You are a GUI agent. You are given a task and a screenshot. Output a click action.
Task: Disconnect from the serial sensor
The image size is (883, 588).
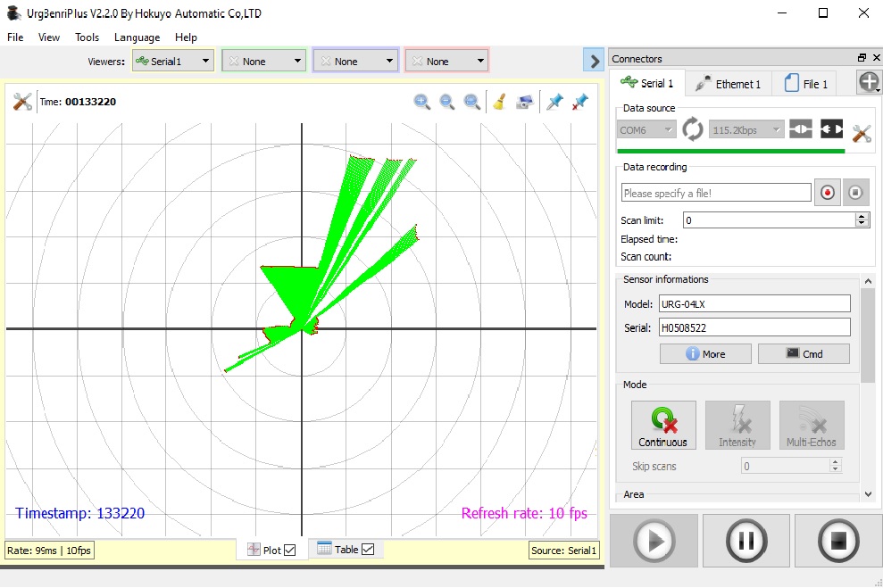coord(832,129)
